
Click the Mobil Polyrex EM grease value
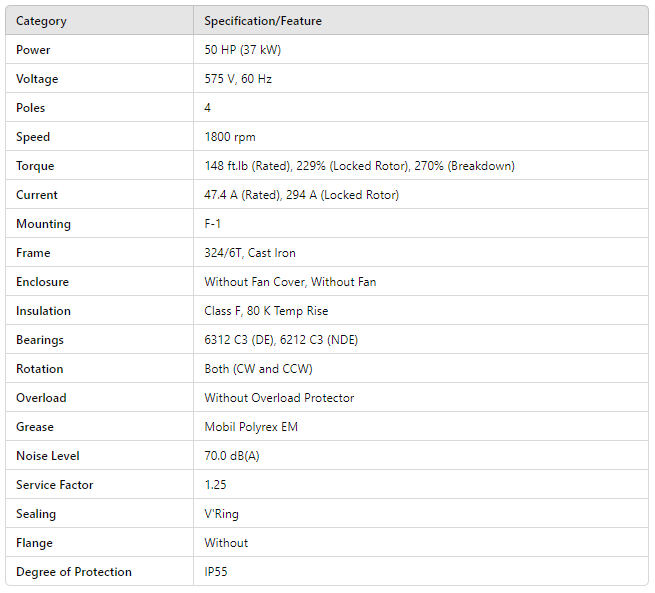[251, 427]
